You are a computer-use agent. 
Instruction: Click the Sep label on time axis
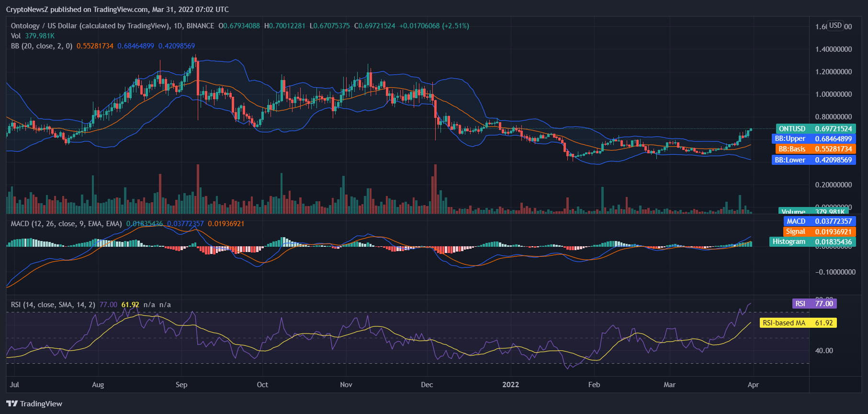pos(181,384)
